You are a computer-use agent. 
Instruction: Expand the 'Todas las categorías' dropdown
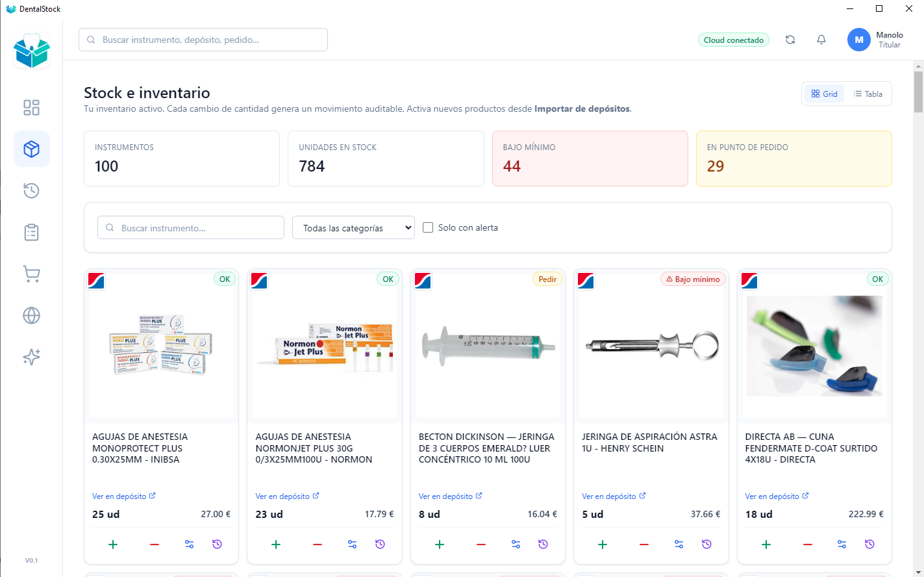pyautogui.click(x=353, y=227)
